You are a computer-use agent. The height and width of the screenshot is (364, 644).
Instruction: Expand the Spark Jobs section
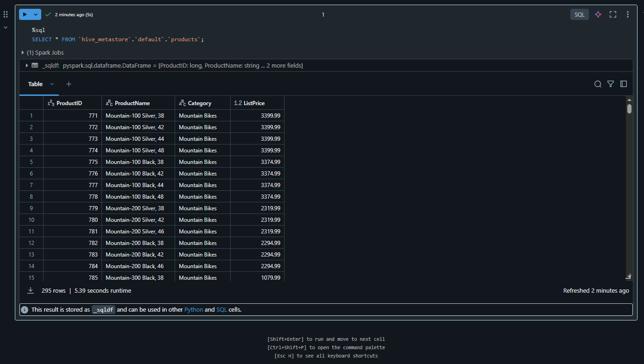pyautogui.click(x=23, y=52)
